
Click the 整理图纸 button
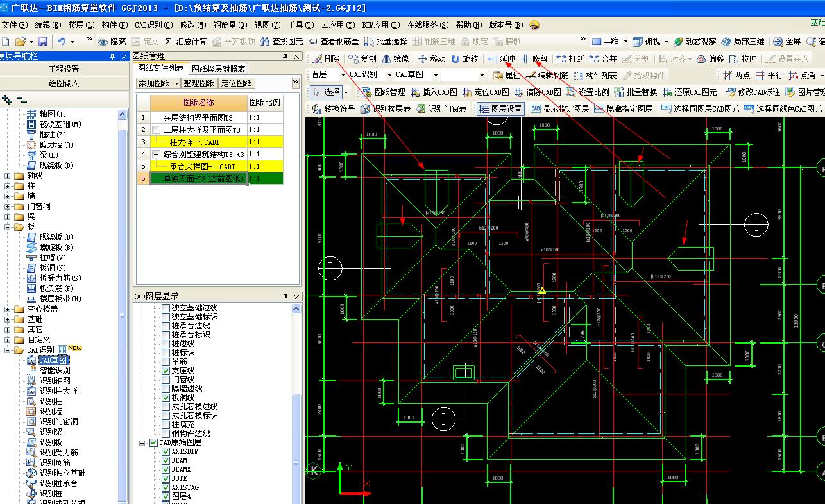pos(199,83)
